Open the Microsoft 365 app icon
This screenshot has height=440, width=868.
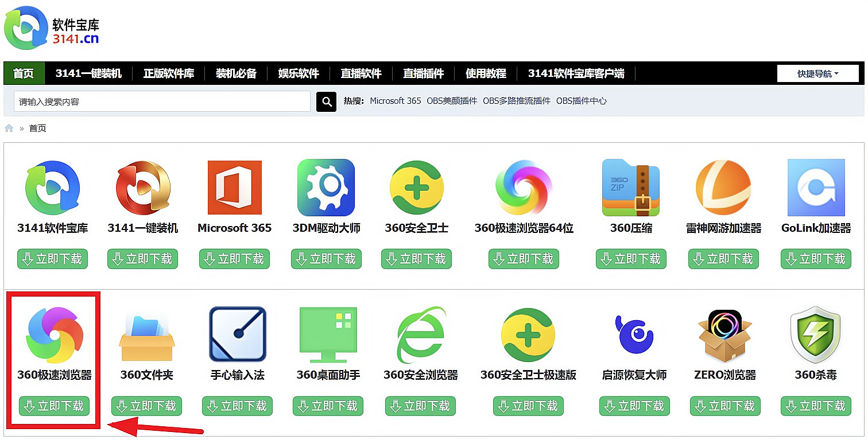234,188
